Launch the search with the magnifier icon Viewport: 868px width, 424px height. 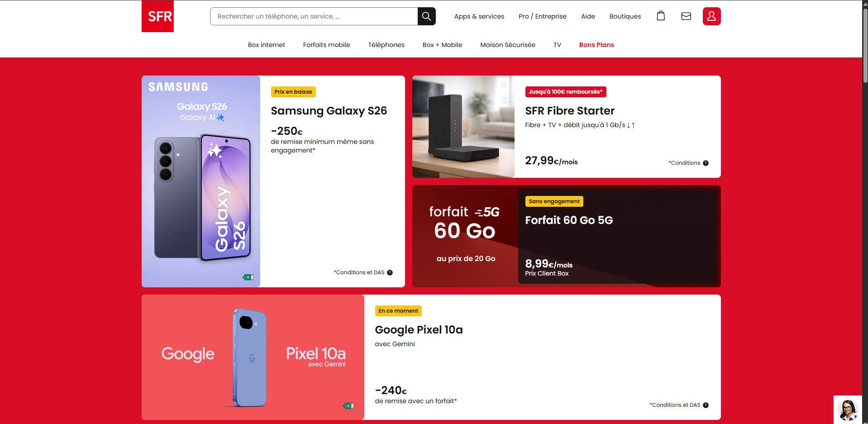click(426, 16)
